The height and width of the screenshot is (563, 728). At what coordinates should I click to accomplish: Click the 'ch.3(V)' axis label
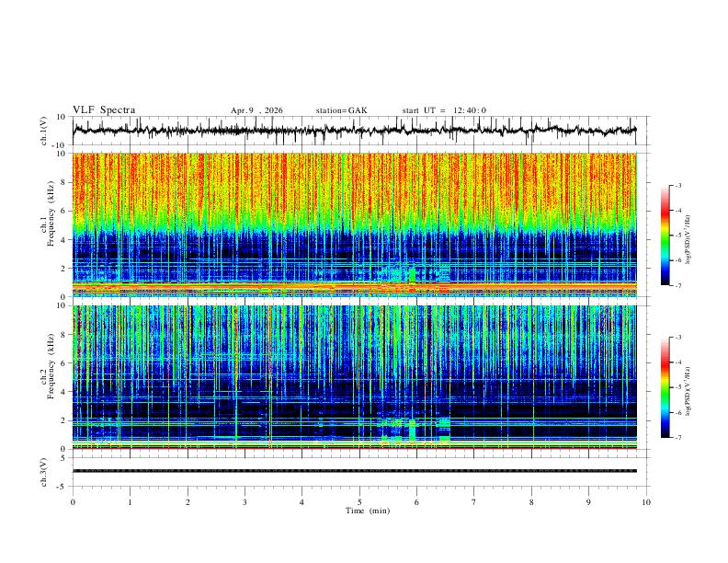(x=43, y=472)
